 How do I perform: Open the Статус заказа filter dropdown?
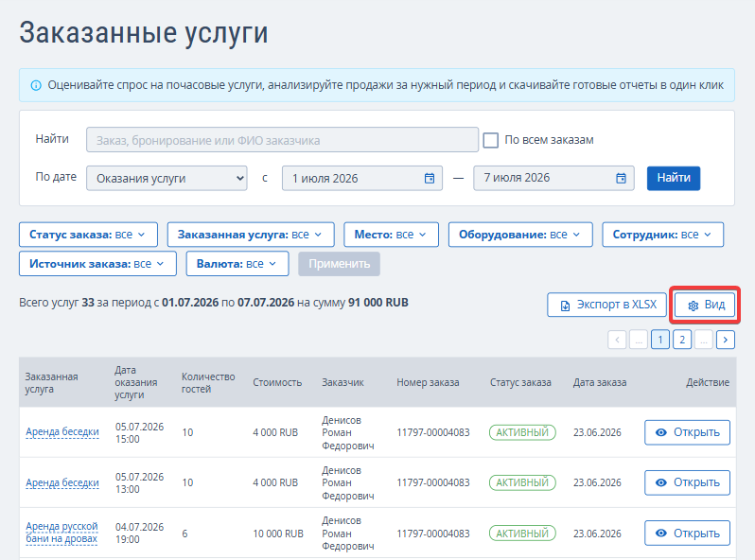[88, 235]
